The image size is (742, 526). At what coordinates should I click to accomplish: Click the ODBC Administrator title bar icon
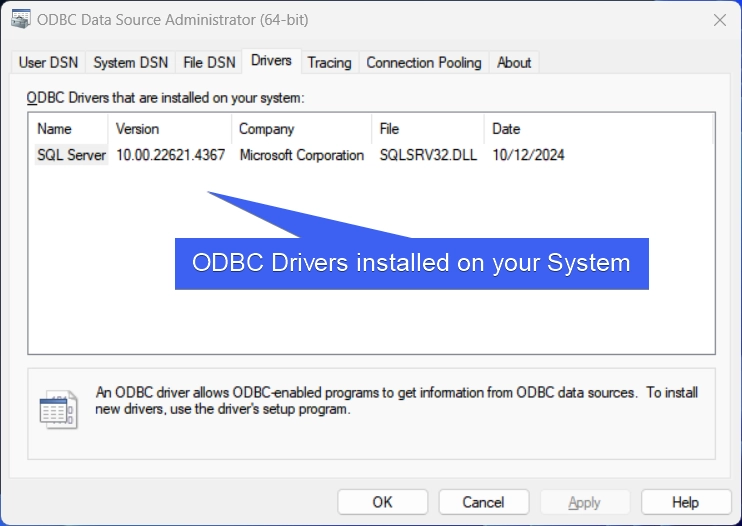click(x=20, y=19)
